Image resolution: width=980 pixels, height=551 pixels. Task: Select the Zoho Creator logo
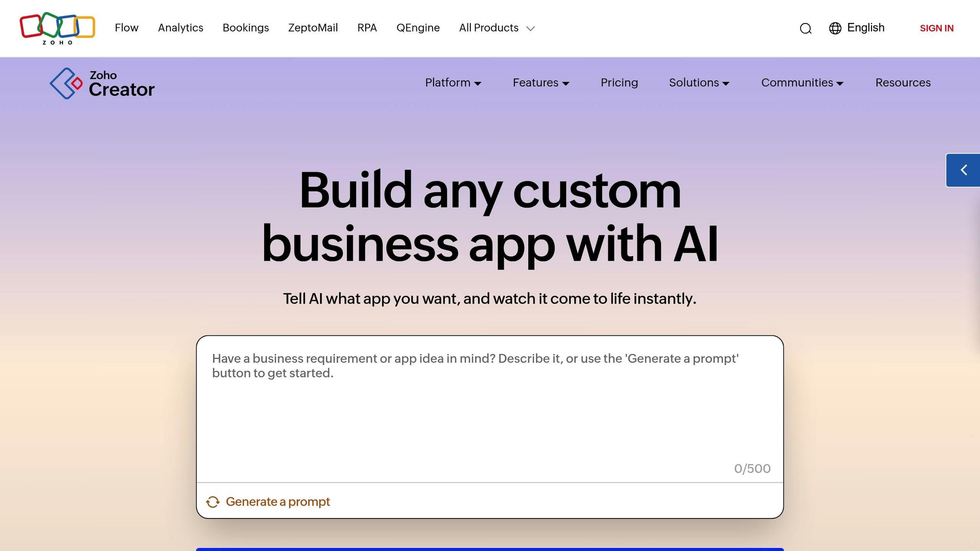[x=102, y=83]
